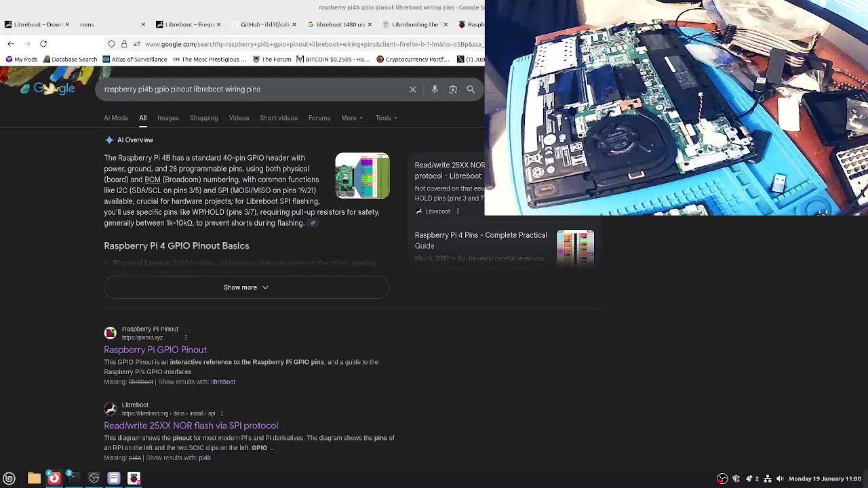Expand the More search filters dropdown
The height and width of the screenshot is (488, 868).
pos(352,118)
